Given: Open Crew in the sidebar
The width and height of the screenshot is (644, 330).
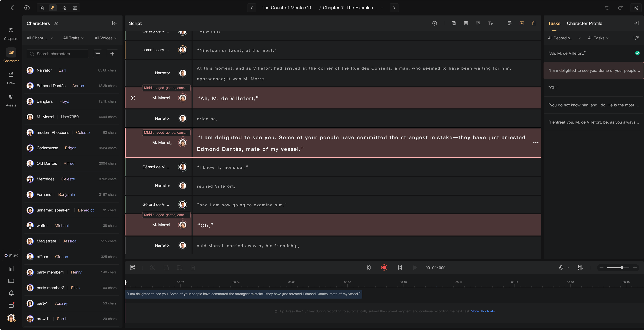Looking at the screenshot, I should pos(11,78).
